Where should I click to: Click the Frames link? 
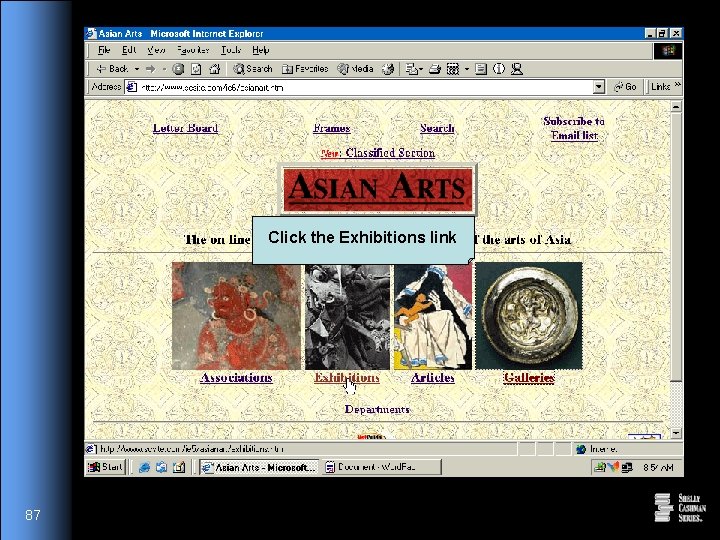(332, 128)
